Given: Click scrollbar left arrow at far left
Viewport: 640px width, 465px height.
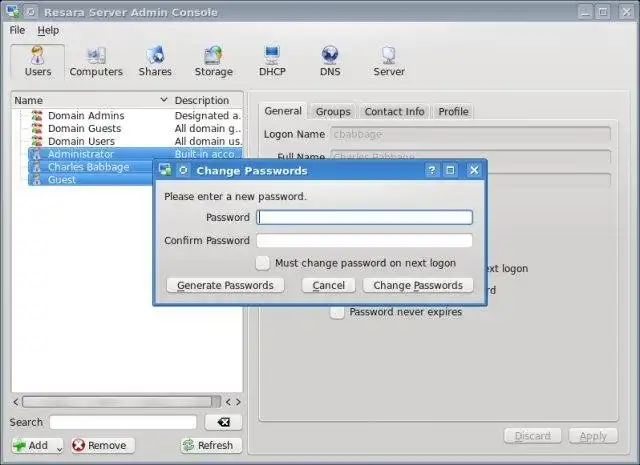Looking at the screenshot, I should tap(16, 402).
